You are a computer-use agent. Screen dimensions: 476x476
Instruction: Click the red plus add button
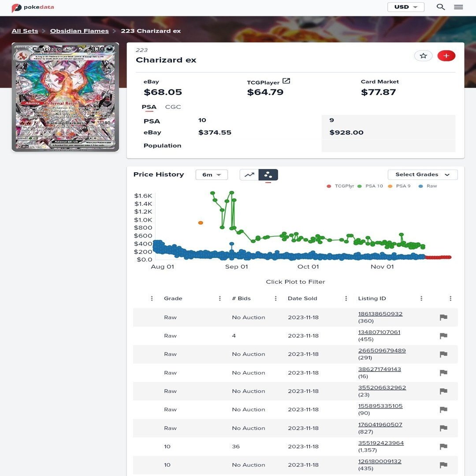[x=446, y=56]
